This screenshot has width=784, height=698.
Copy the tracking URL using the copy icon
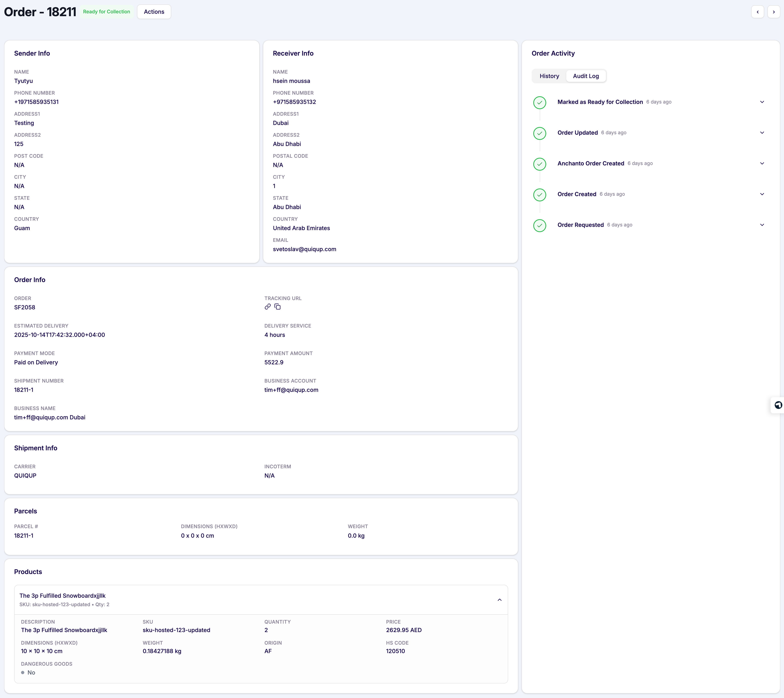[x=277, y=307]
